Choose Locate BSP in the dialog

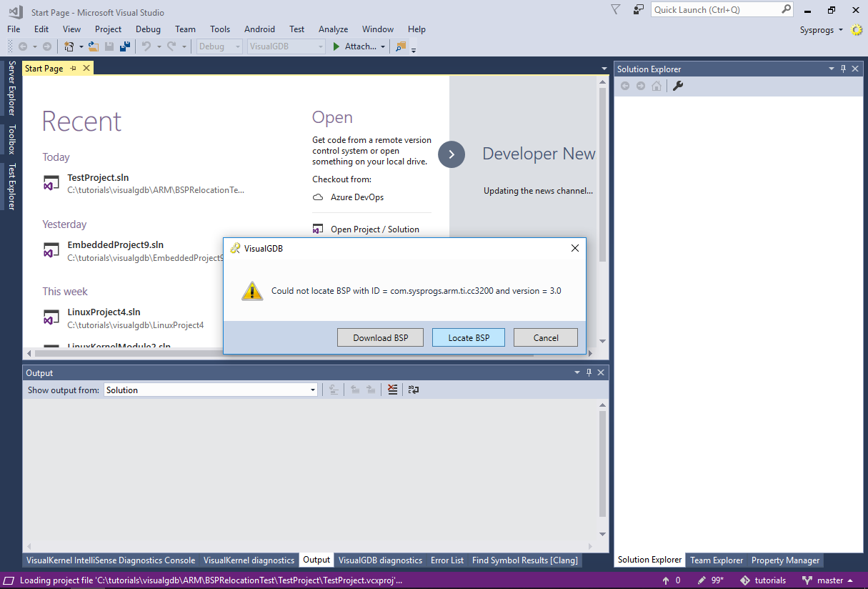point(469,337)
